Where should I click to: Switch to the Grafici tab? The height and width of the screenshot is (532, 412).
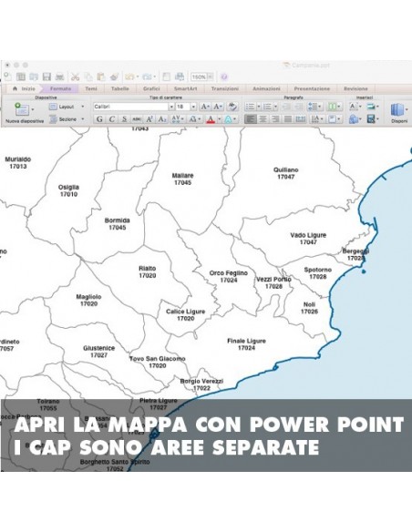[x=151, y=89]
